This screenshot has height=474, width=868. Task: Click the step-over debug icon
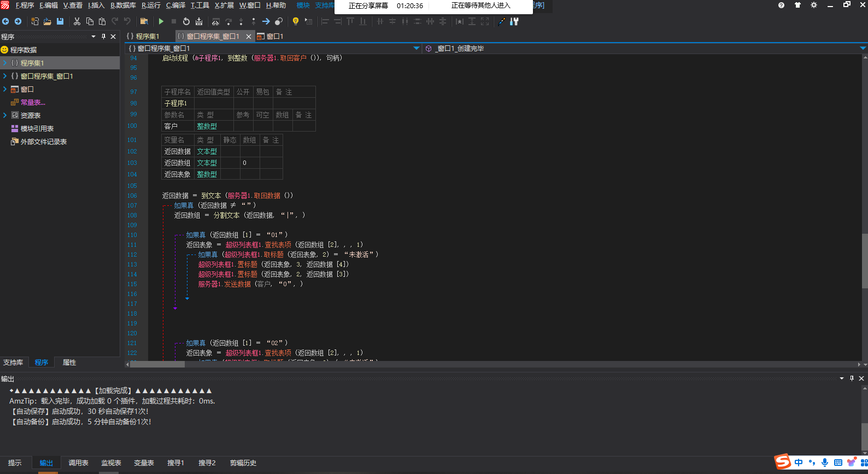point(228,21)
